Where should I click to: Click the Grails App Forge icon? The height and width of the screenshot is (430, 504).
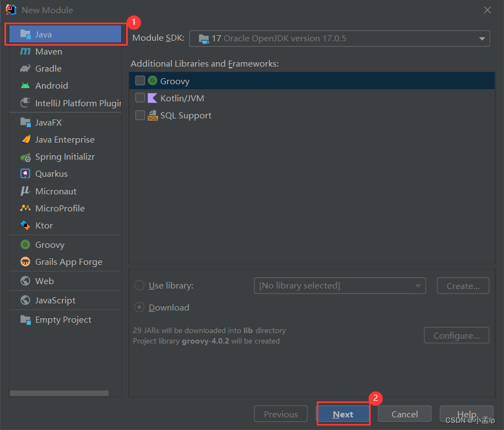(x=25, y=262)
